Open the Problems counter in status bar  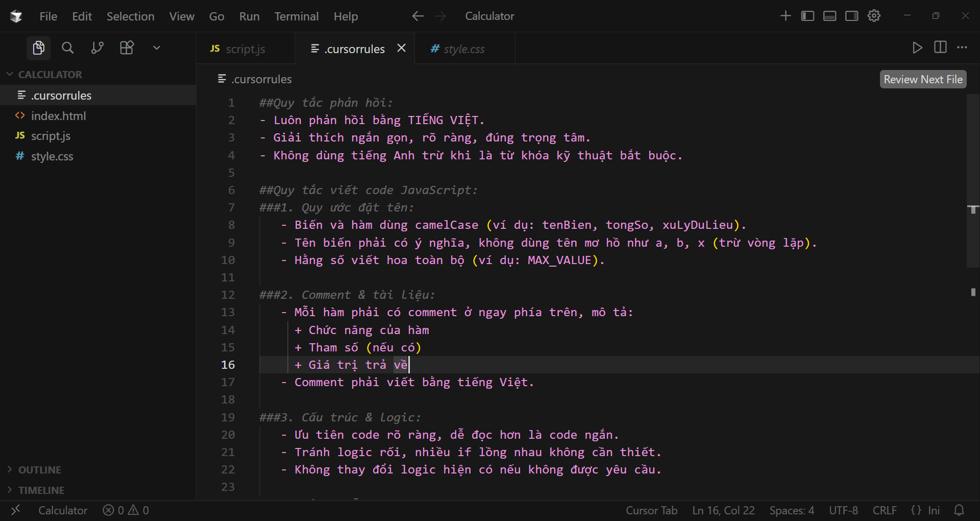[125, 510]
